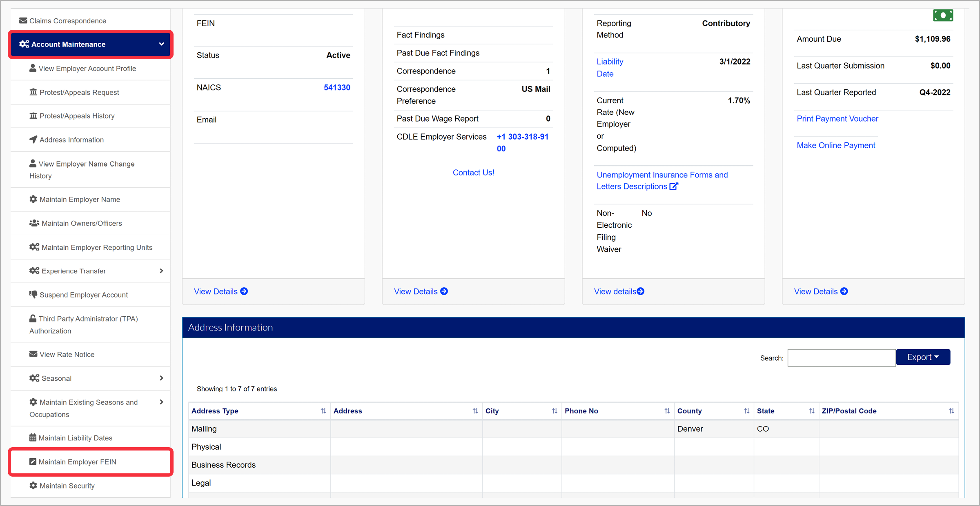
Task: Go to Maintain Owners/Officers
Action: (x=82, y=223)
